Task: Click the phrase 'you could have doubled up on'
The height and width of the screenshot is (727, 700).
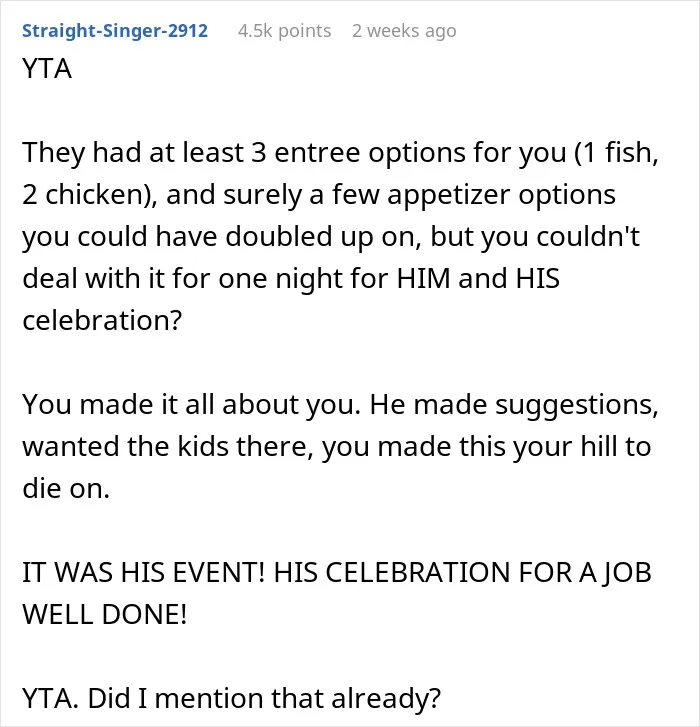Action: 222,237
